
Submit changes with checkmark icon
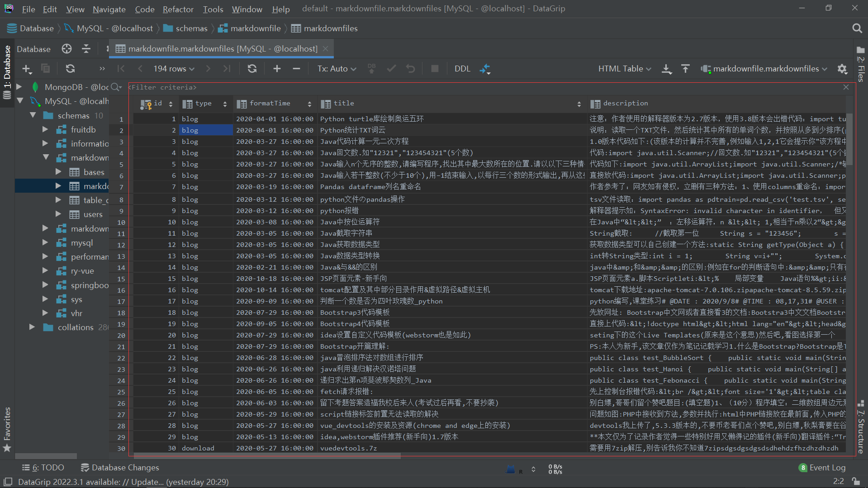click(392, 69)
